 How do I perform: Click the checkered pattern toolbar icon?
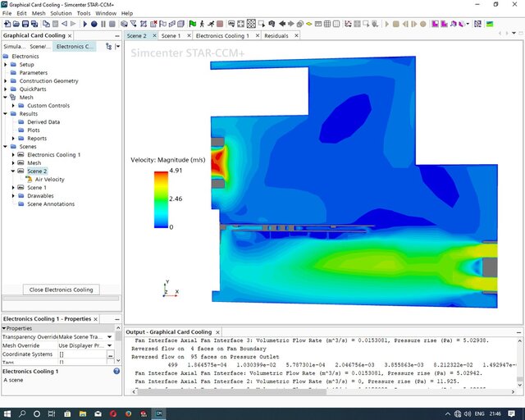tap(477, 24)
